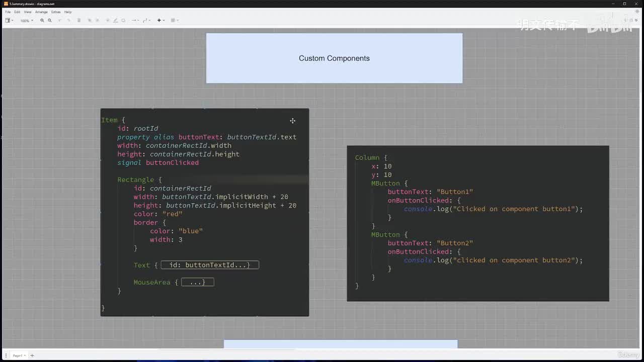The width and height of the screenshot is (644, 362).
Task: Click the redo arrow icon
Action: (x=68, y=21)
